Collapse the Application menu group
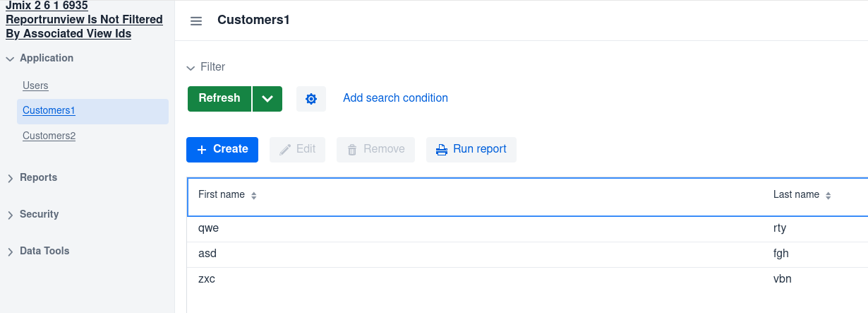Image resolution: width=868 pixels, height=313 pixels. pos(40,59)
